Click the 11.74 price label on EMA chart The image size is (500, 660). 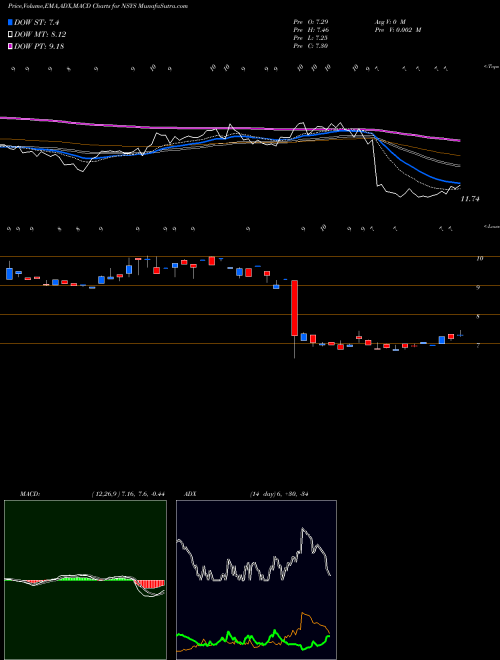tap(470, 199)
